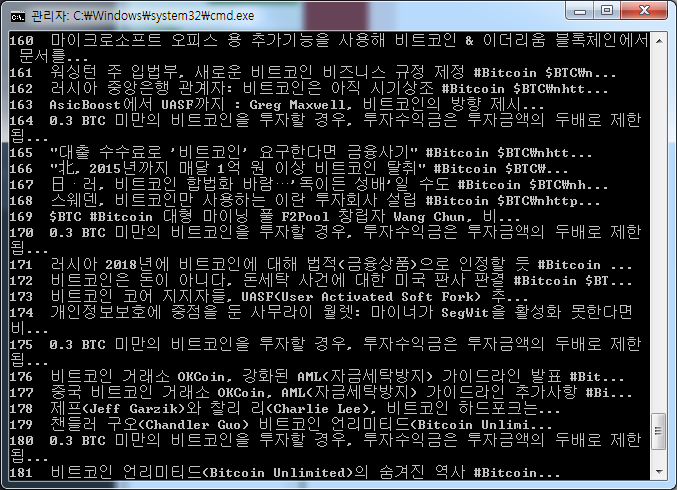Click line 162 about 러시아 중앙은행 관계자
Viewport: 677px width, 490px height.
tap(309, 89)
